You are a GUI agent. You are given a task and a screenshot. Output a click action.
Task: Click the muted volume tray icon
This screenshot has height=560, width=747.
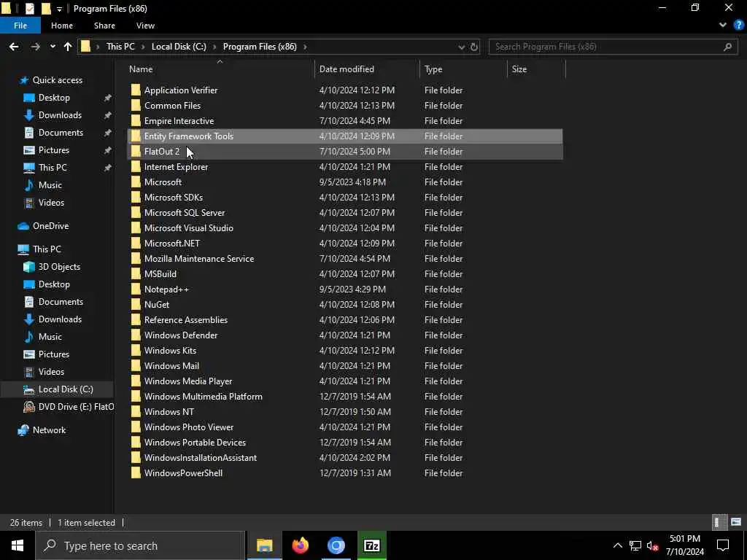(x=652, y=545)
